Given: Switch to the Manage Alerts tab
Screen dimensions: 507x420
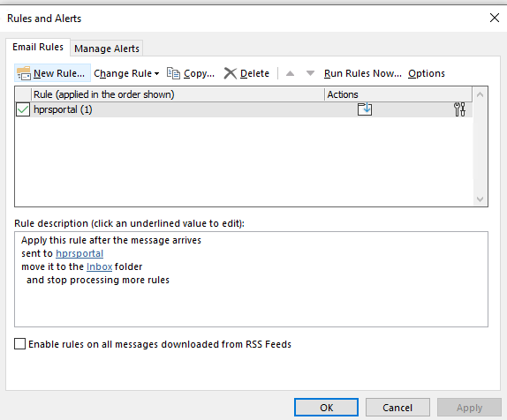Looking at the screenshot, I should tap(107, 49).
